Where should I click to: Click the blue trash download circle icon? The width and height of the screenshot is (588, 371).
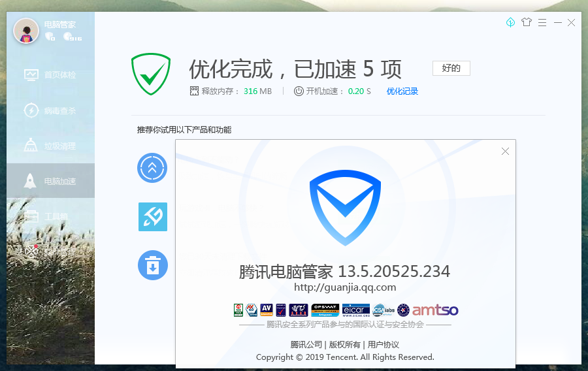point(153,265)
